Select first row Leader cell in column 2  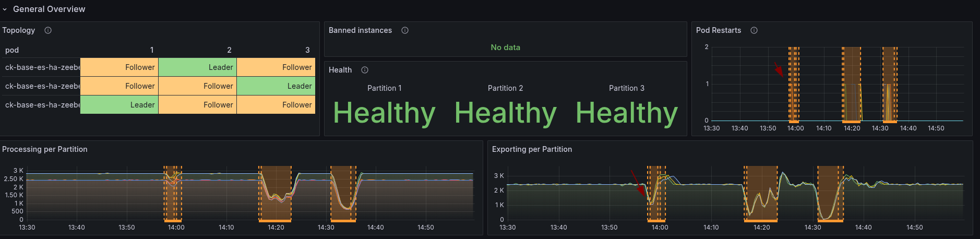(198, 67)
